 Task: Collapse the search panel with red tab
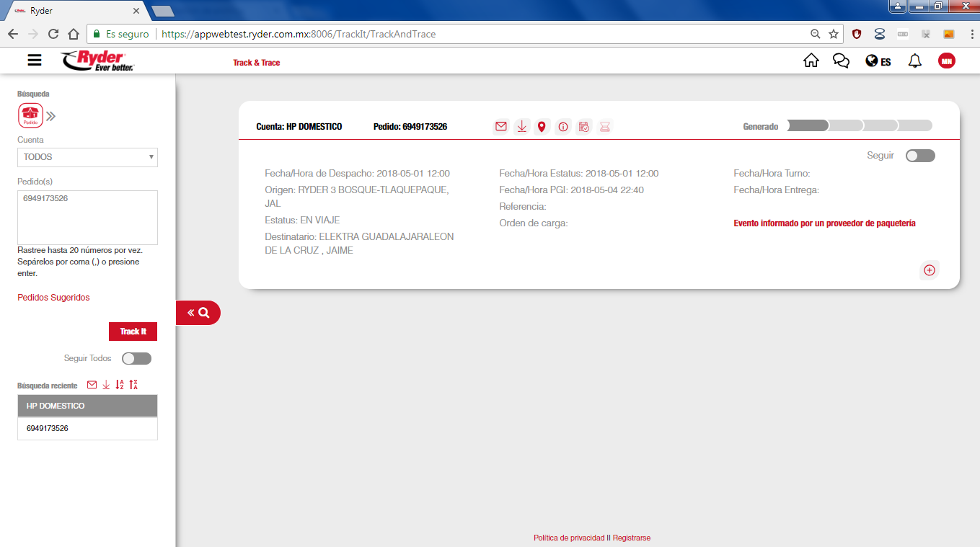[x=198, y=313]
